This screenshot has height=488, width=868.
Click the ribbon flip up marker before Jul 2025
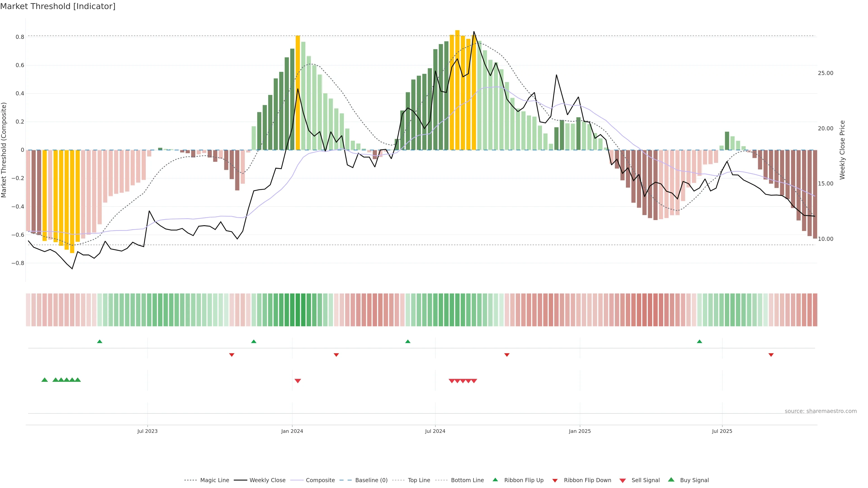coord(699,342)
